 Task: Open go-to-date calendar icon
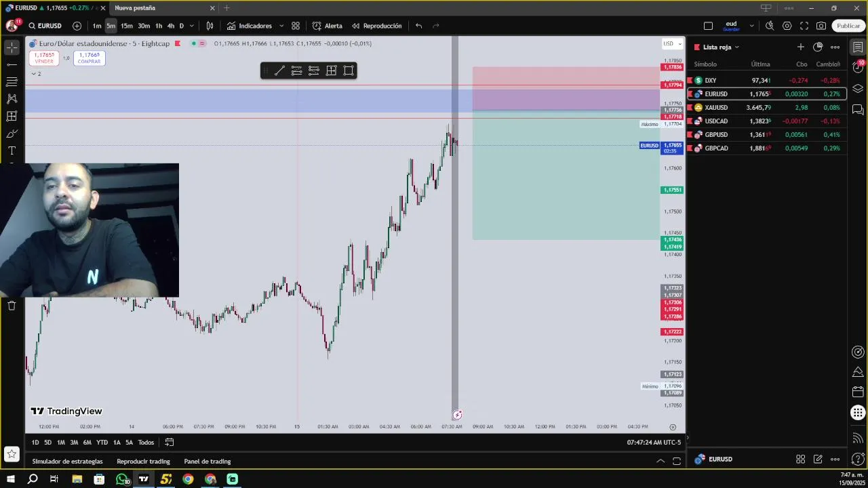click(x=170, y=442)
